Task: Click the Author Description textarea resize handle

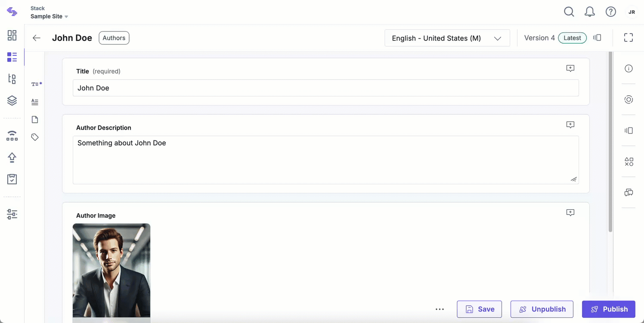Action: pyautogui.click(x=574, y=179)
